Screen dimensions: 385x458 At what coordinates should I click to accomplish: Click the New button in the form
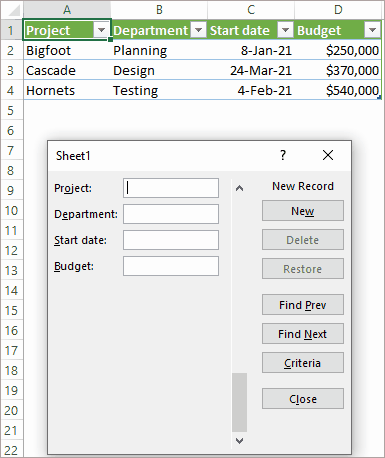pos(303,211)
